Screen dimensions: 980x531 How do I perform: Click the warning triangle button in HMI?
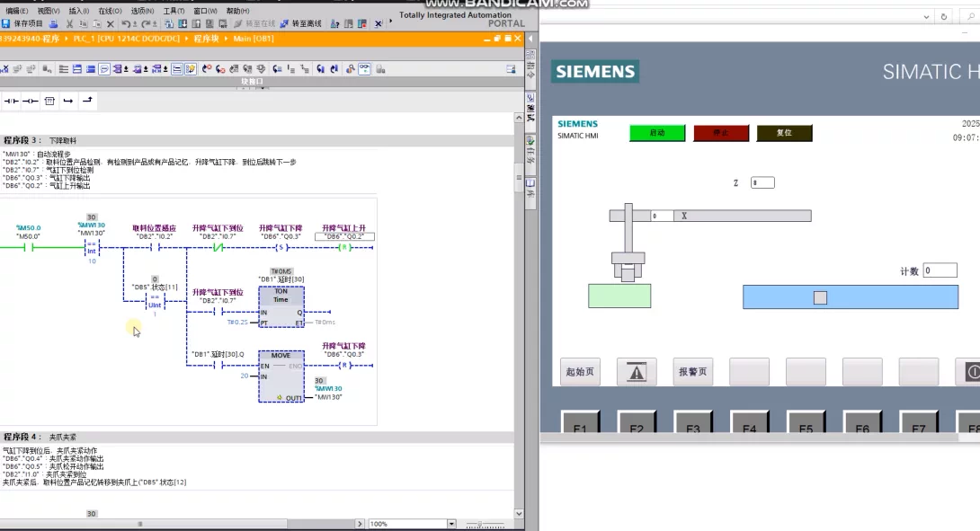[x=637, y=372]
